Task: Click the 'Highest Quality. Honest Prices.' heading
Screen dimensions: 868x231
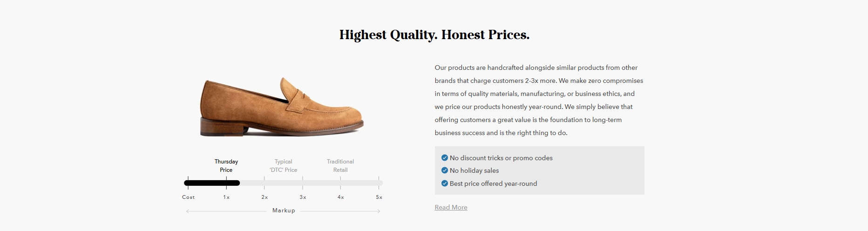Action: click(x=434, y=35)
